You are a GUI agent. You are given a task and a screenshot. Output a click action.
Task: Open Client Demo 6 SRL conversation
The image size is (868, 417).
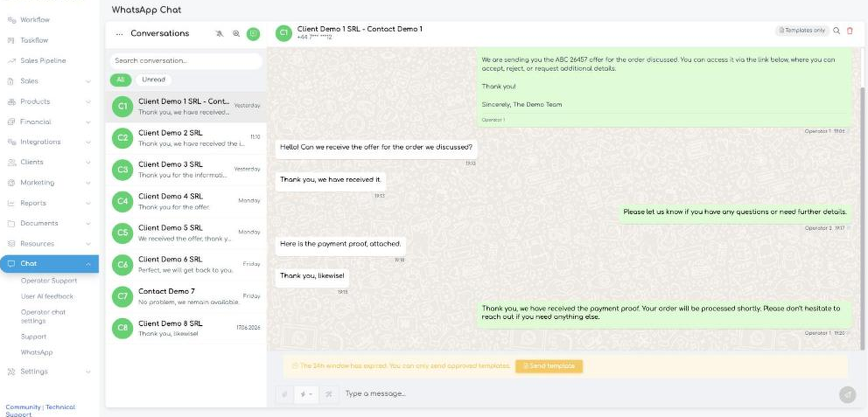pyautogui.click(x=186, y=264)
